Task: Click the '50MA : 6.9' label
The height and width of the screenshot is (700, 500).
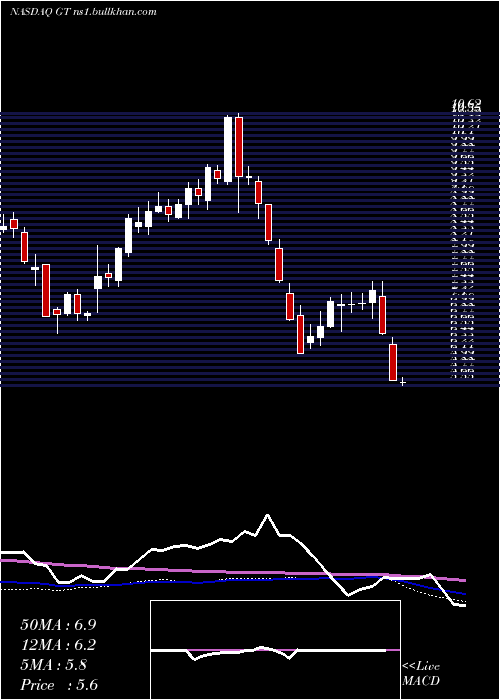Action: tap(58, 625)
